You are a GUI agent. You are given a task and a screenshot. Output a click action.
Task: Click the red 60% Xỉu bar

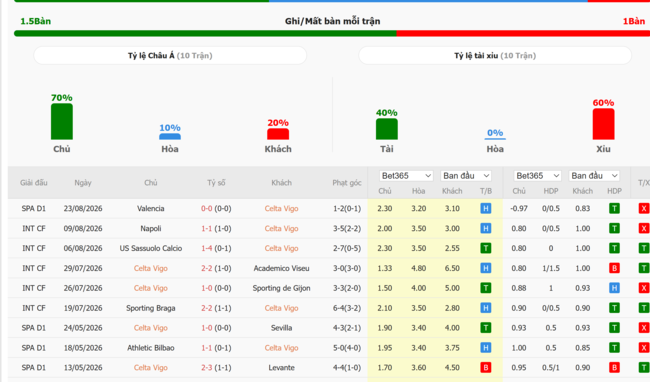(603, 124)
